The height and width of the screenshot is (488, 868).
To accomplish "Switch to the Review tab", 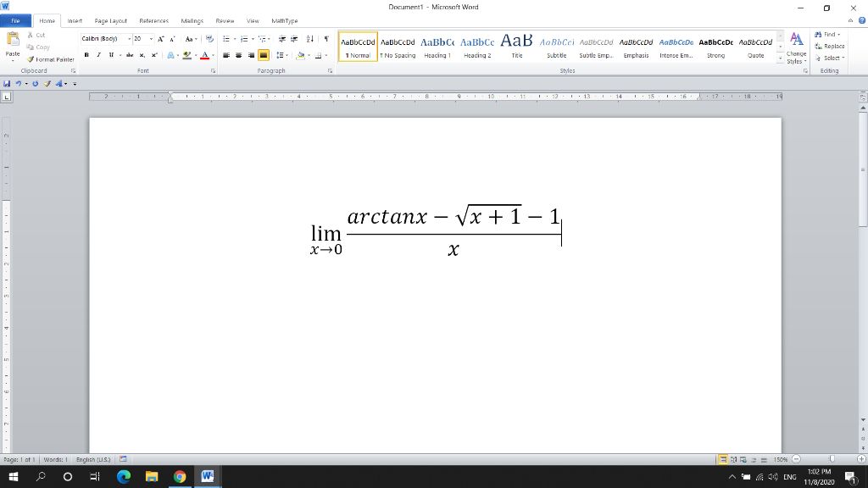I will click(225, 21).
